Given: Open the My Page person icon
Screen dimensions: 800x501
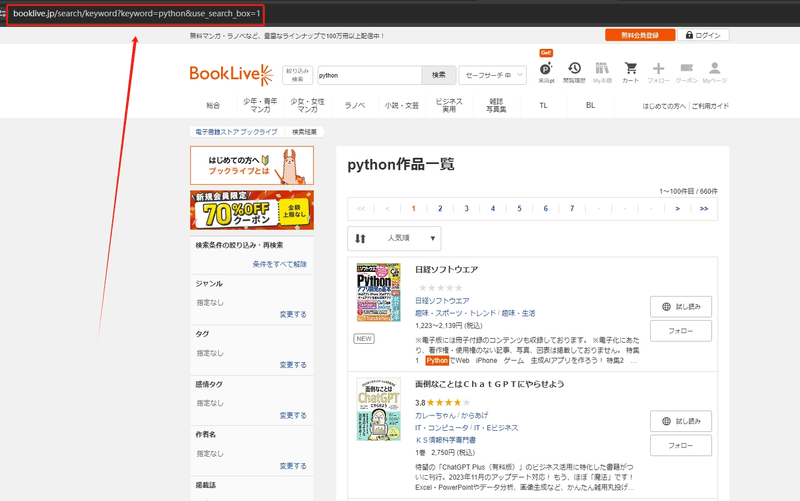Looking at the screenshot, I should point(715,71).
